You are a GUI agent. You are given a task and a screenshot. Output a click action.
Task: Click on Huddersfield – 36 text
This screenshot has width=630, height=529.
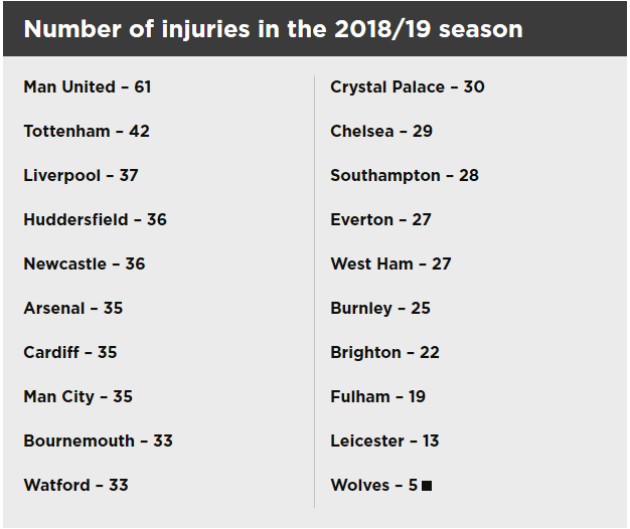pos(95,220)
